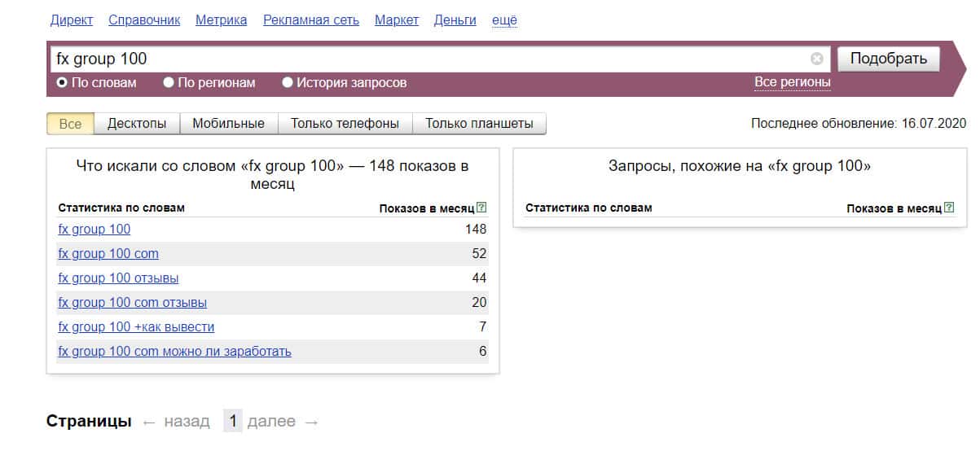Select the 'Только телефоны' tab

(345, 124)
